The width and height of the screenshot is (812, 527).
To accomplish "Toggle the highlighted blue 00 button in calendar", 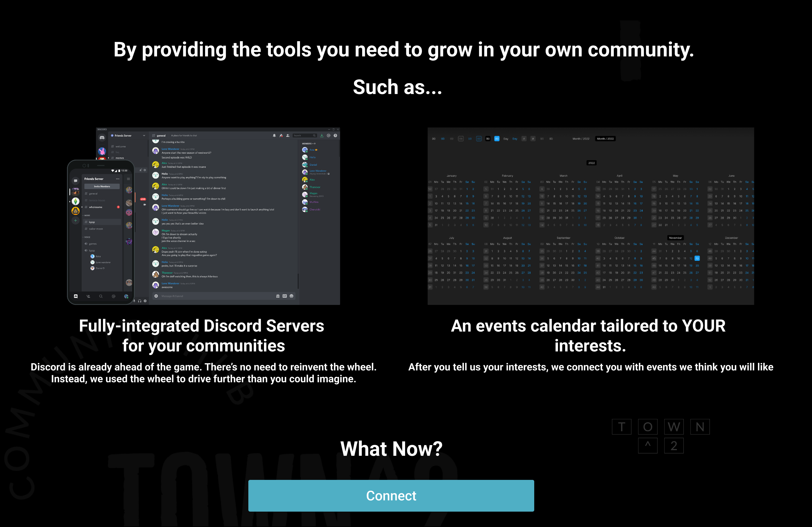I will coord(496,139).
